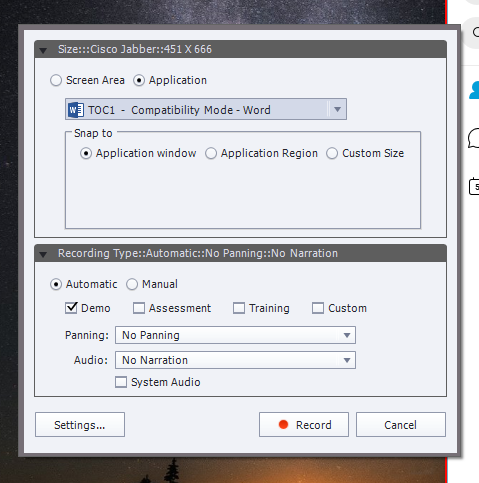Image resolution: width=479 pixels, height=483 pixels.
Task: Choose Custom Size snap option
Action: (332, 153)
